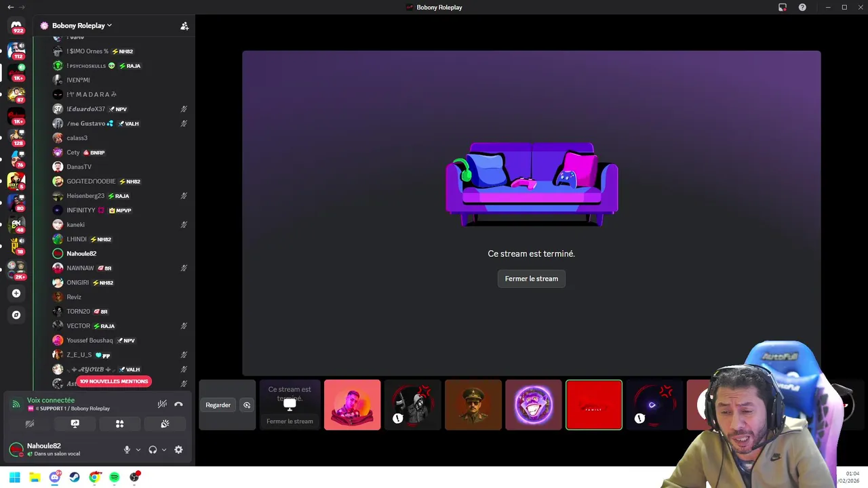The width and height of the screenshot is (868, 488).
Task: Open OBS Studio from taskbar
Action: [x=134, y=477]
